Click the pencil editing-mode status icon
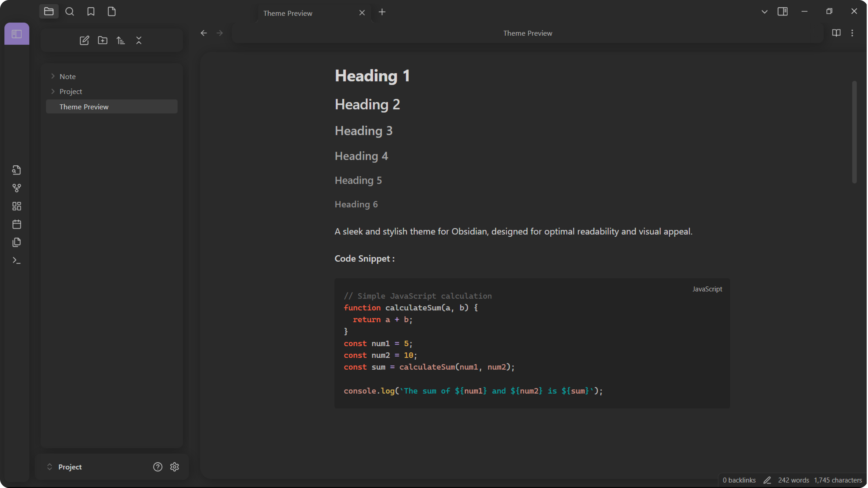The image size is (868, 488). point(767,480)
